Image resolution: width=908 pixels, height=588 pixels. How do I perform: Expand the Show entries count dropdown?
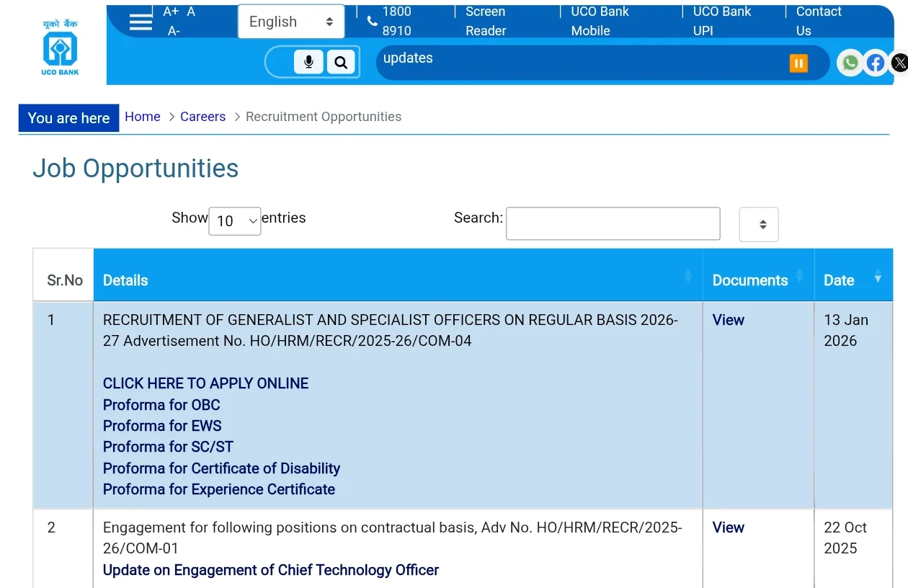pos(235,220)
